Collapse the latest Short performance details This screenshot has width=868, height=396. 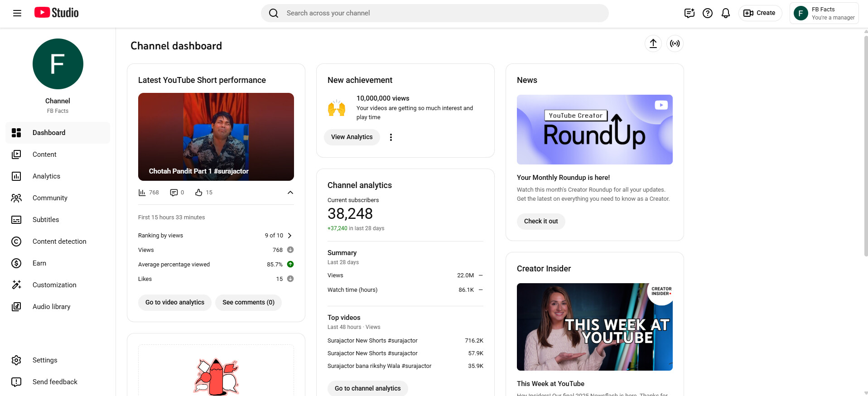(x=290, y=193)
